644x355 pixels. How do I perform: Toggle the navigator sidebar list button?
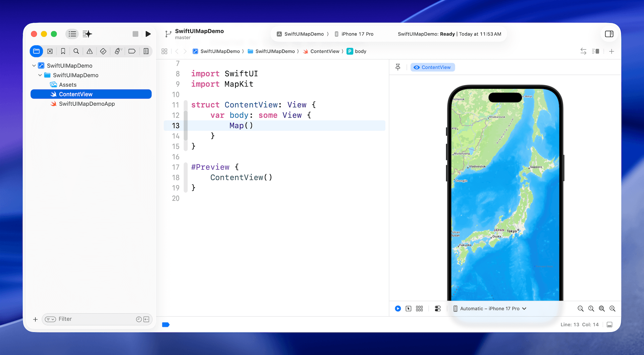72,34
